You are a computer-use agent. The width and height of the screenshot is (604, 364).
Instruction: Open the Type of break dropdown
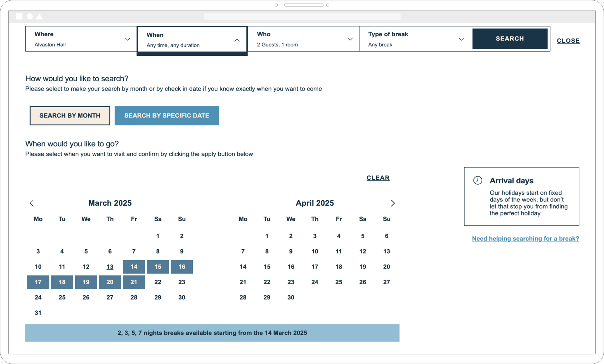tap(461, 39)
